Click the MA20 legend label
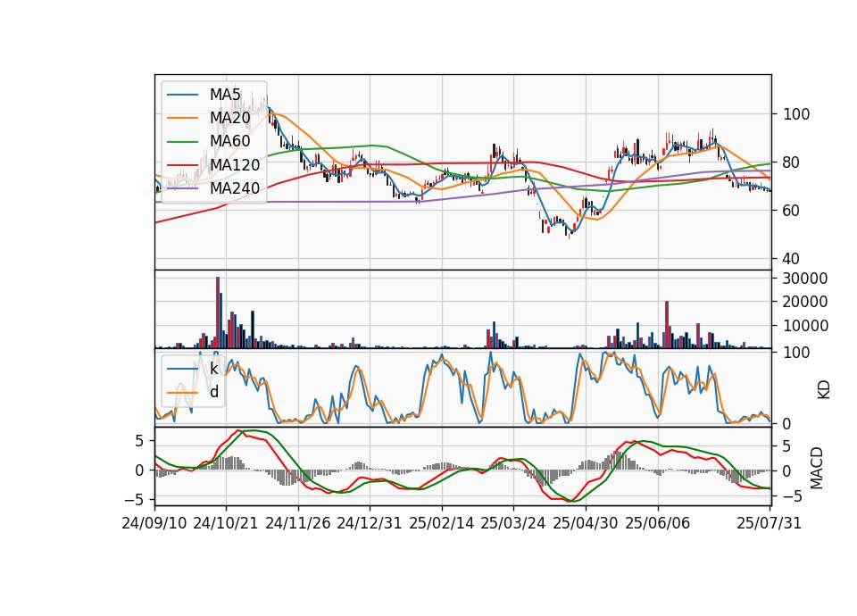 (x=229, y=118)
